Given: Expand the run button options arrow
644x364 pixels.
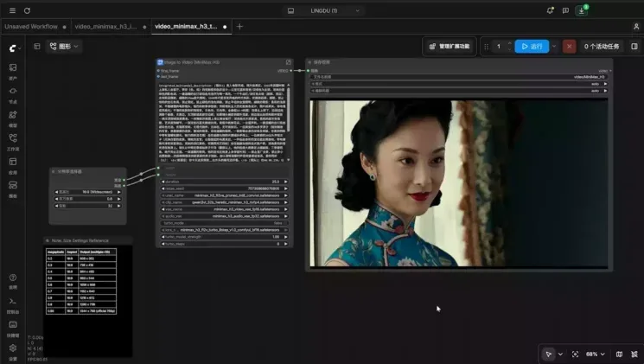Looking at the screenshot, I should point(554,47).
